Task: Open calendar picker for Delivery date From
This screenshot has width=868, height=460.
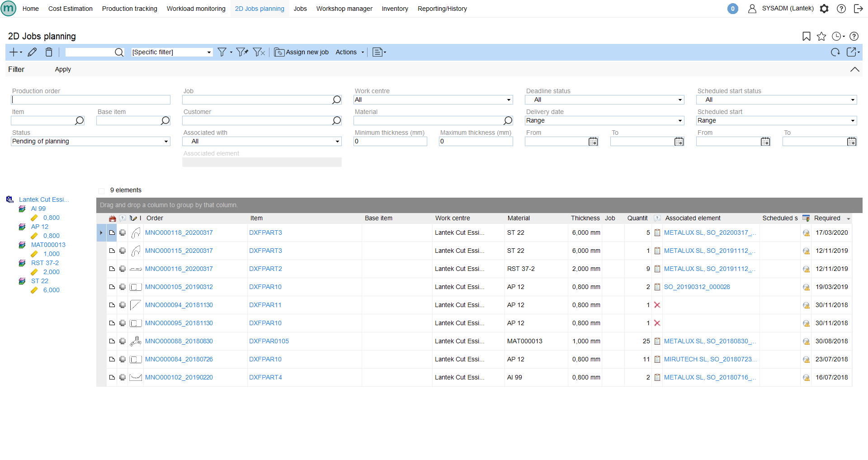Action: [593, 142]
